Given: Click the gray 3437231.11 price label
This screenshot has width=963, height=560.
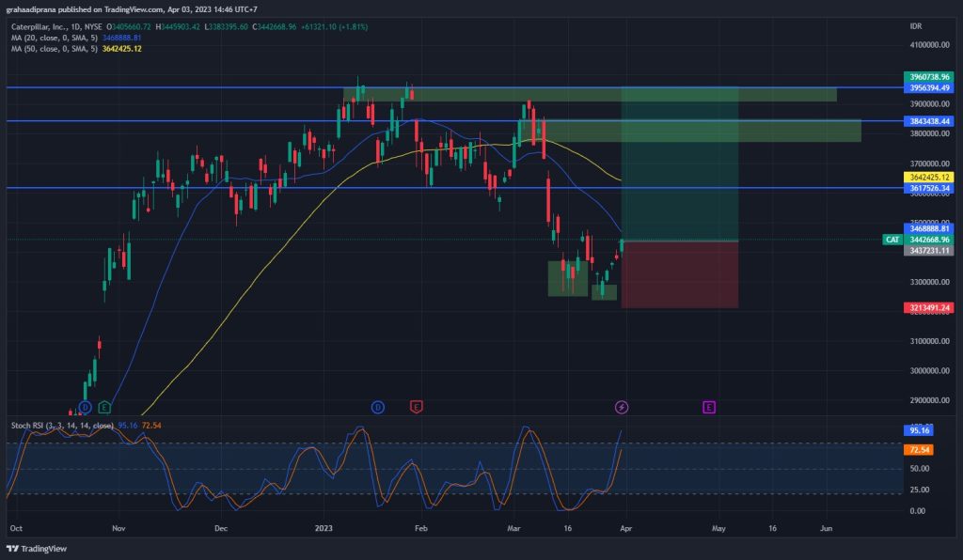Looking at the screenshot, I should click(x=928, y=251).
